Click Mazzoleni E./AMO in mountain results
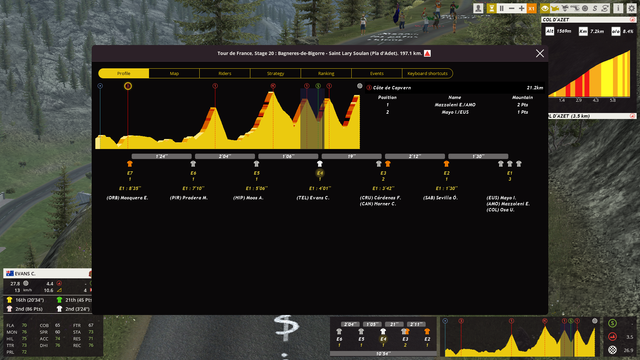The width and height of the screenshot is (640, 360). [455, 105]
